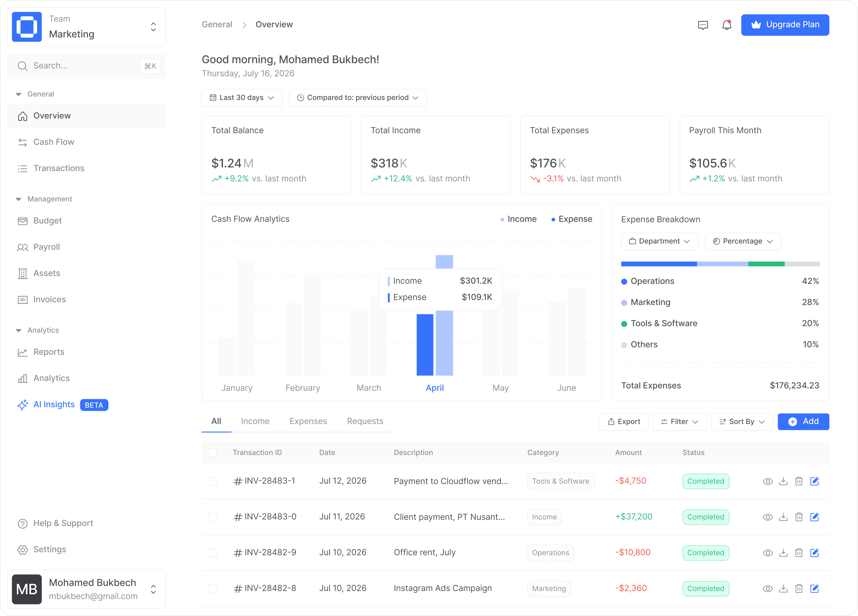Viewport: 858px width, 616px height.
Task: Edit the Instagram Ads Campaign transaction
Action: (815, 588)
